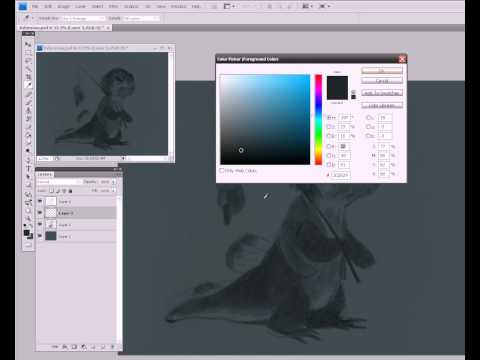Open the layer blend mode dropdown
This screenshot has width=480, height=360.
point(59,182)
